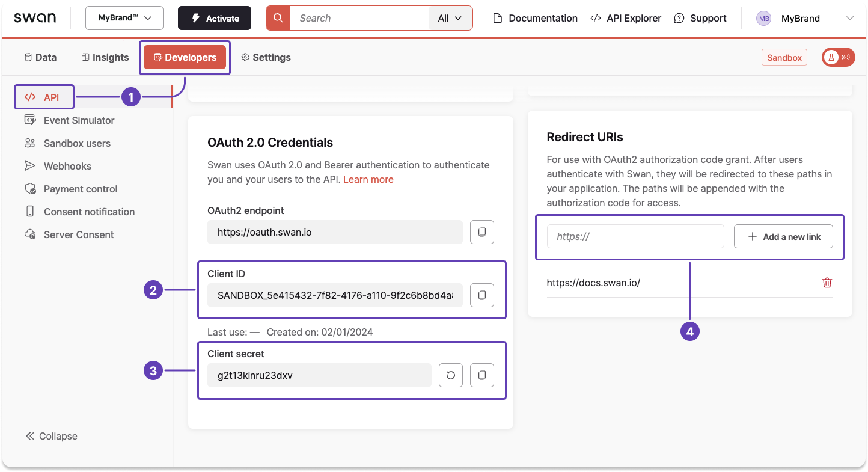868x472 pixels.
Task: Switch to the Developers tab
Action: (x=185, y=57)
